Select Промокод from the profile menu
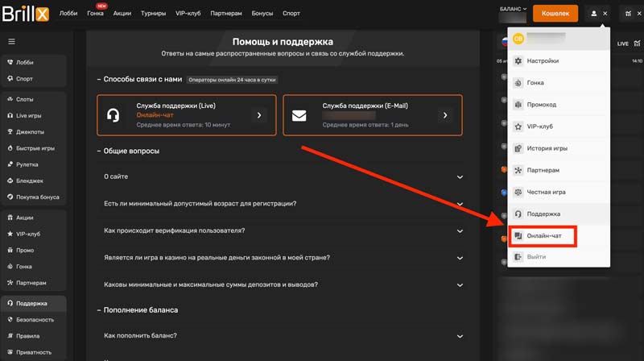The width and height of the screenshot is (644, 361). click(541, 105)
